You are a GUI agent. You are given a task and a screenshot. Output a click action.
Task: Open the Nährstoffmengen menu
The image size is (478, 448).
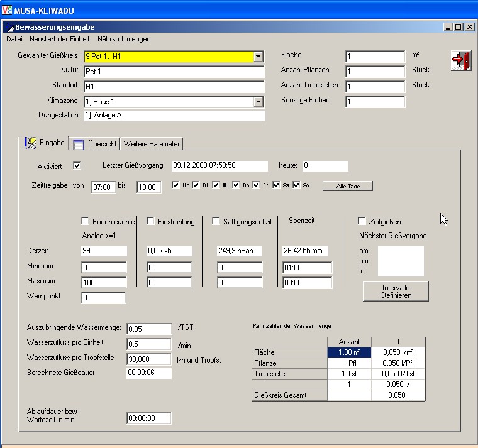(124, 39)
